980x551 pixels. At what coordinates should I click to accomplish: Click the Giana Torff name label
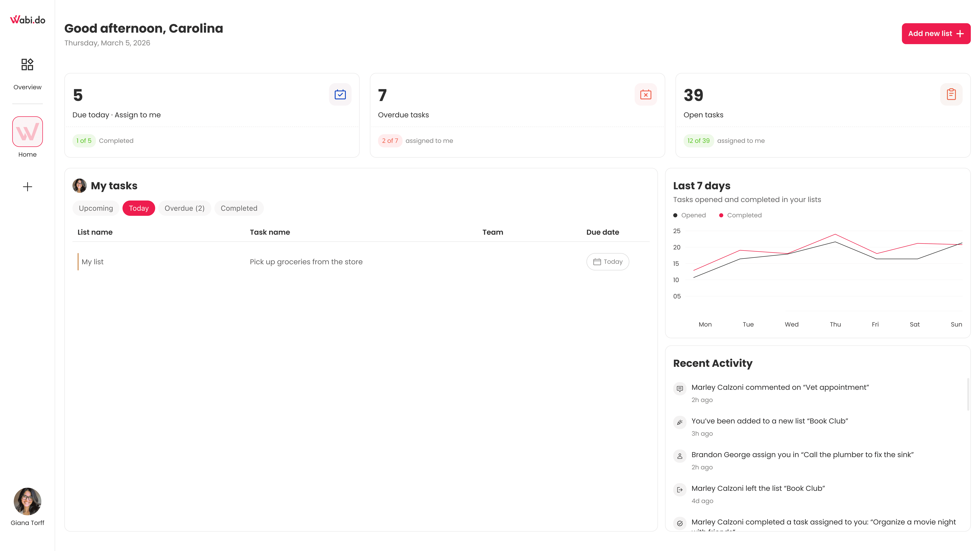pos(27,523)
